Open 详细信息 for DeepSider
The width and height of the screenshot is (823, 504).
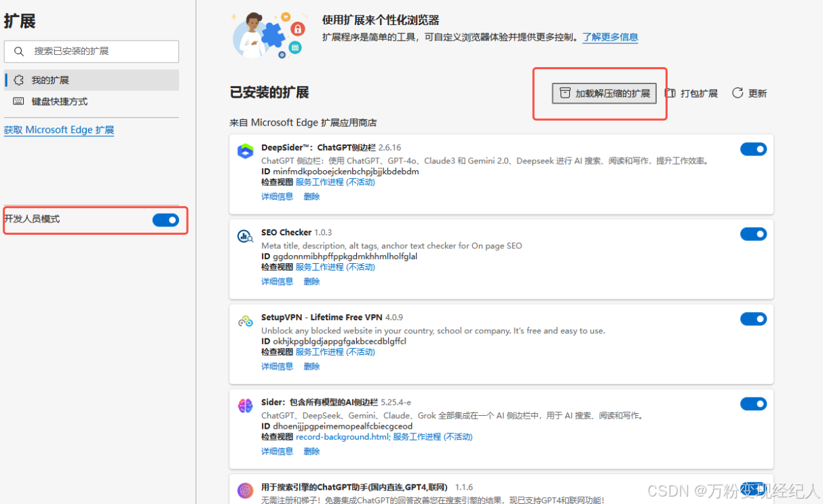coord(277,197)
